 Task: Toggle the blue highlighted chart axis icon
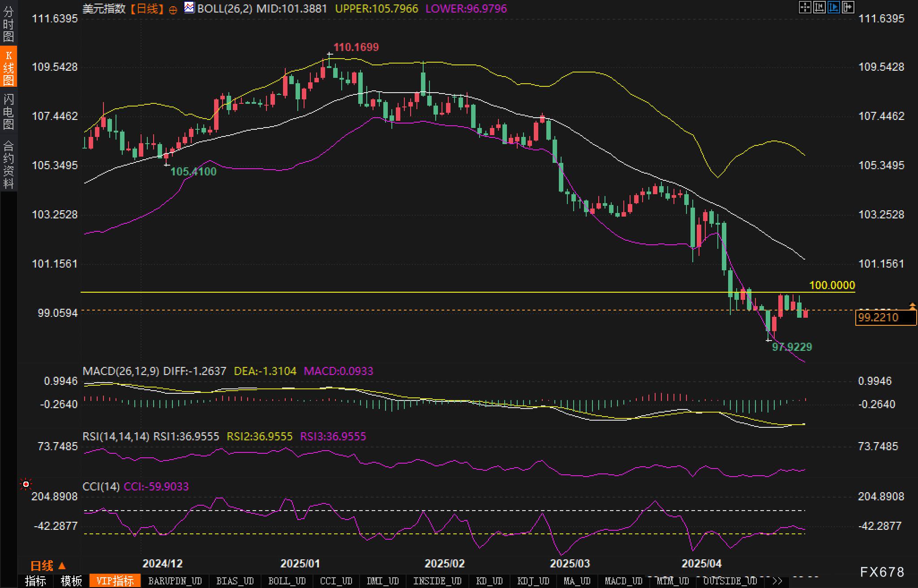point(833,7)
